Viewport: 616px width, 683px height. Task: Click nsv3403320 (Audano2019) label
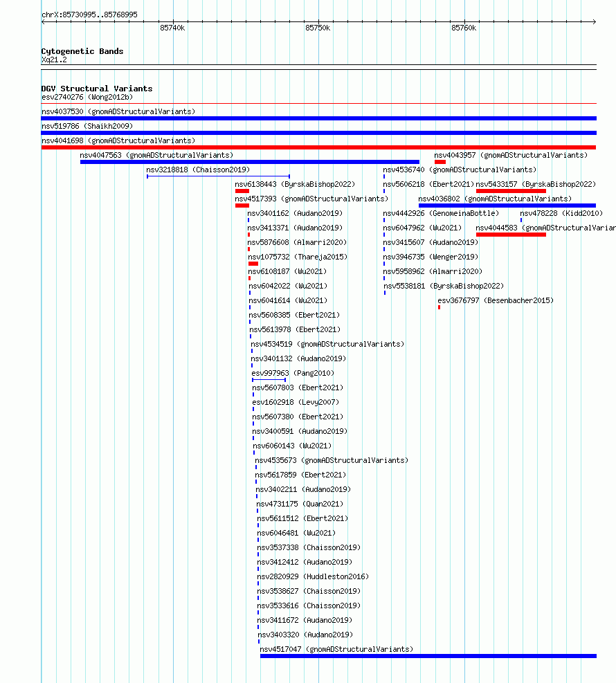305,635
